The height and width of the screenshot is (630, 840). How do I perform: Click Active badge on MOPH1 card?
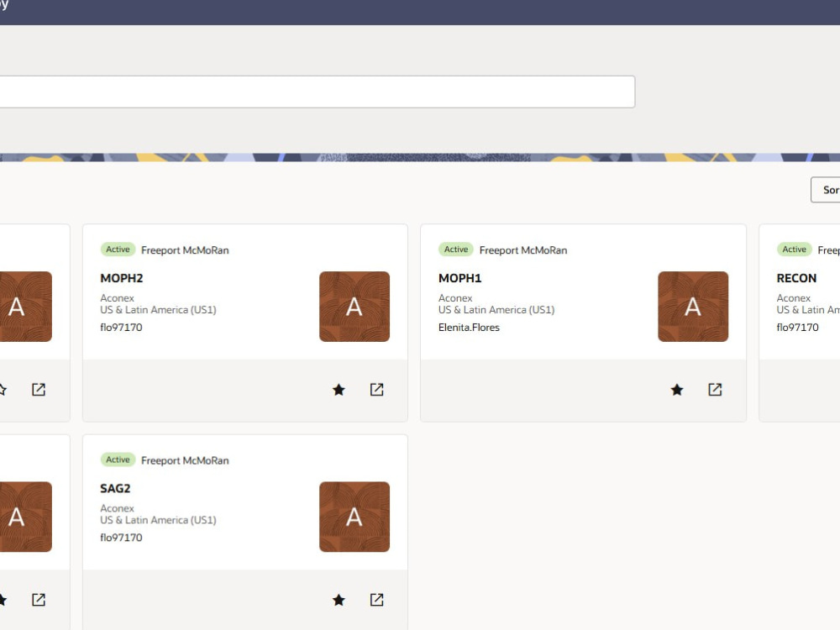click(456, 249)
